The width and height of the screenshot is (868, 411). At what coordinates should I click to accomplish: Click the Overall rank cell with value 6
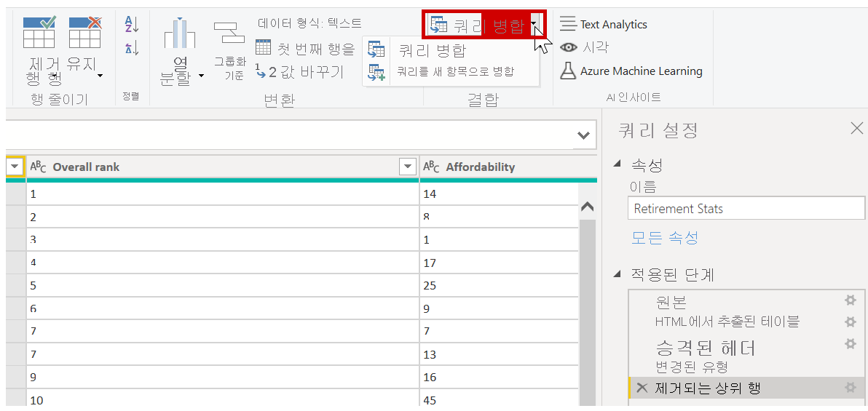pyautogui.click(x=223, y=308)
